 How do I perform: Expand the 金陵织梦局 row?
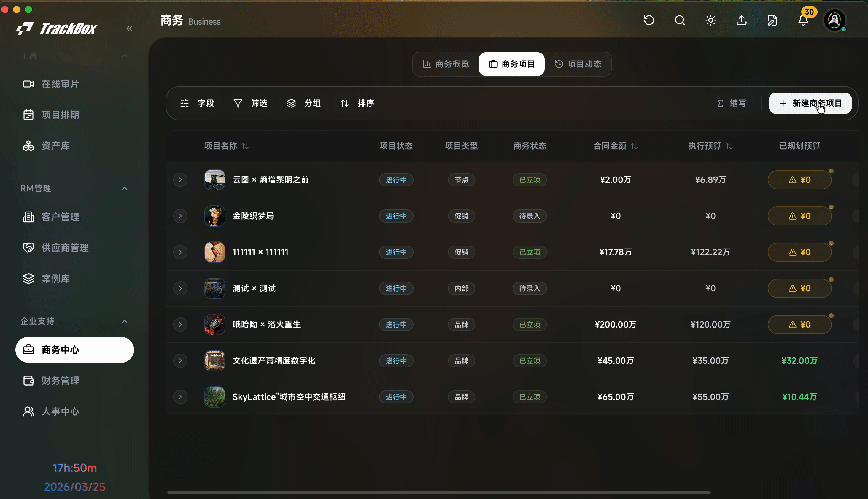click(x=180, y=216)
